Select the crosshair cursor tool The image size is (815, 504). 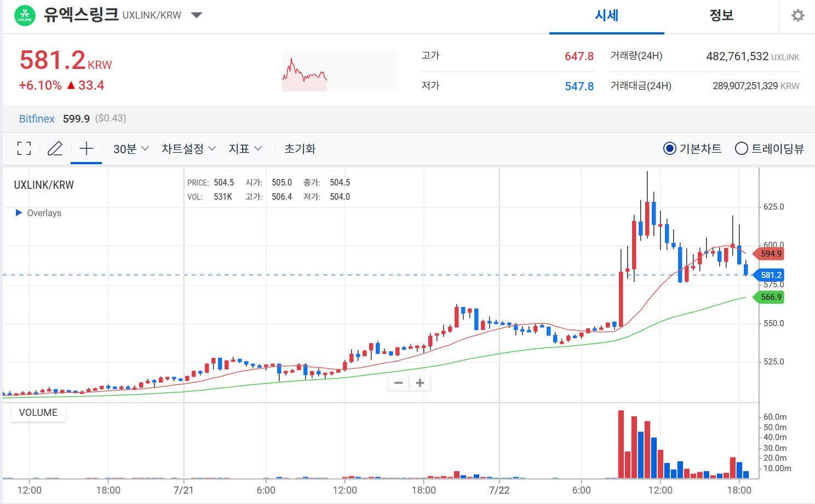(87, 148)
